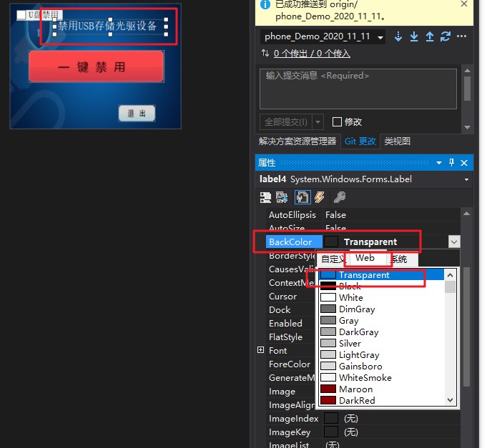Close the Properties panel

coord(464,163)
